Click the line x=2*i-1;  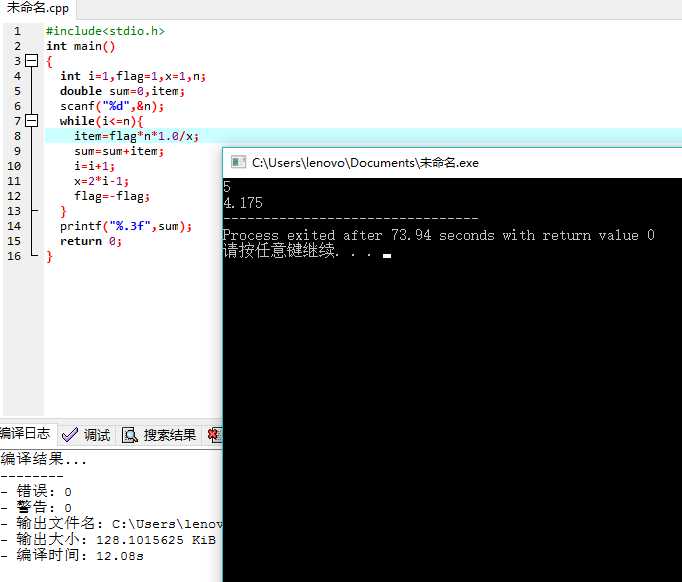point(101,181)
